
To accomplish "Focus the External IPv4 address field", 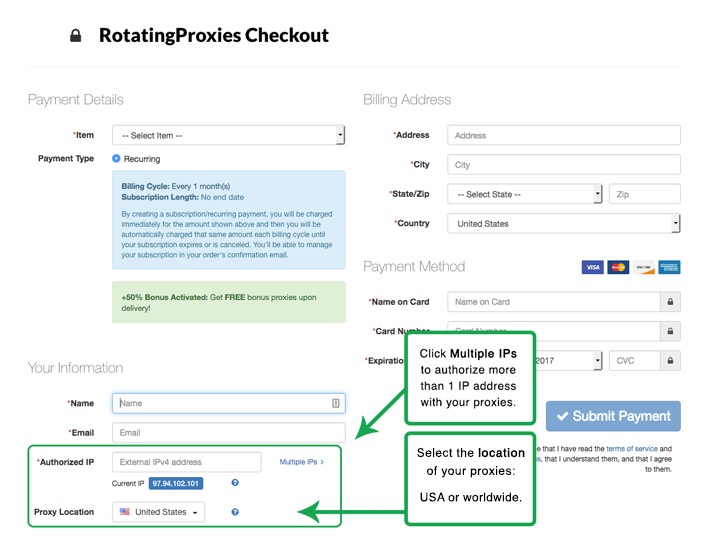I will [187, 462].
